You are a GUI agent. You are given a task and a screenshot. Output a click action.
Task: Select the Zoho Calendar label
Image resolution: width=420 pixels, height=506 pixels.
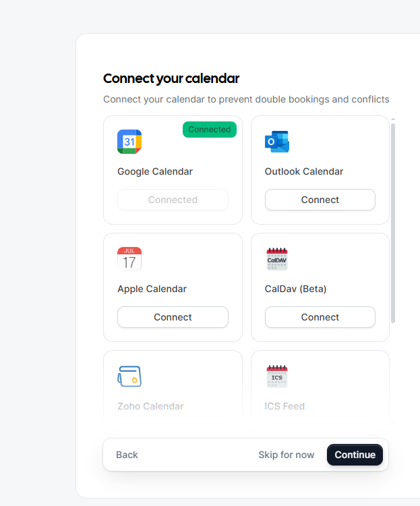coord(150,406)
